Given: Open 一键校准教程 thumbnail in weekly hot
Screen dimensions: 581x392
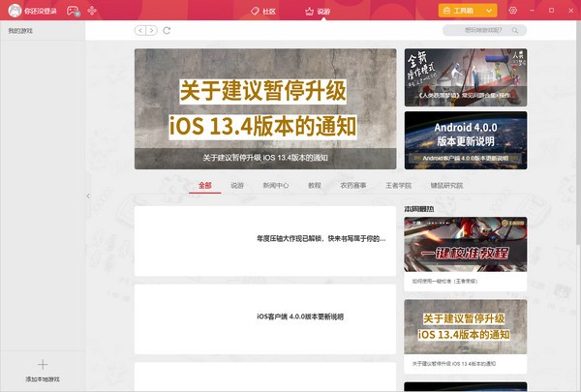Looking at the screenshot, I should [466, 245].
